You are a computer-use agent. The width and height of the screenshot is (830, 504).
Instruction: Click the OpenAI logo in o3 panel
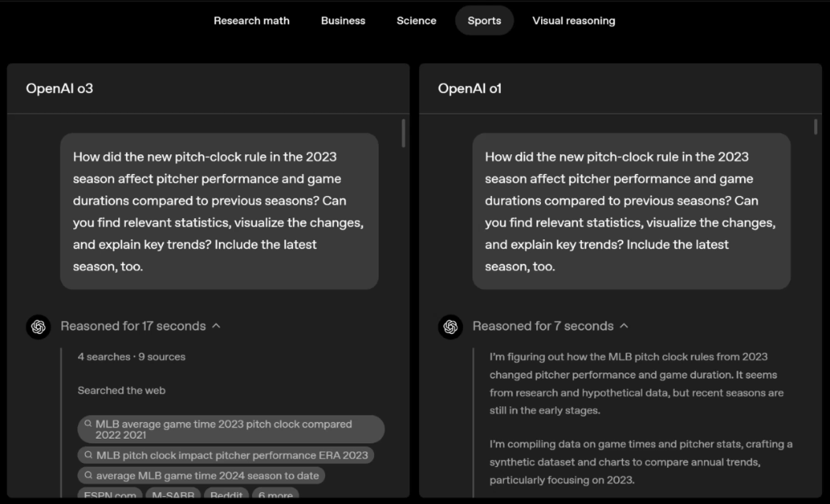click(x=39, y=326)
